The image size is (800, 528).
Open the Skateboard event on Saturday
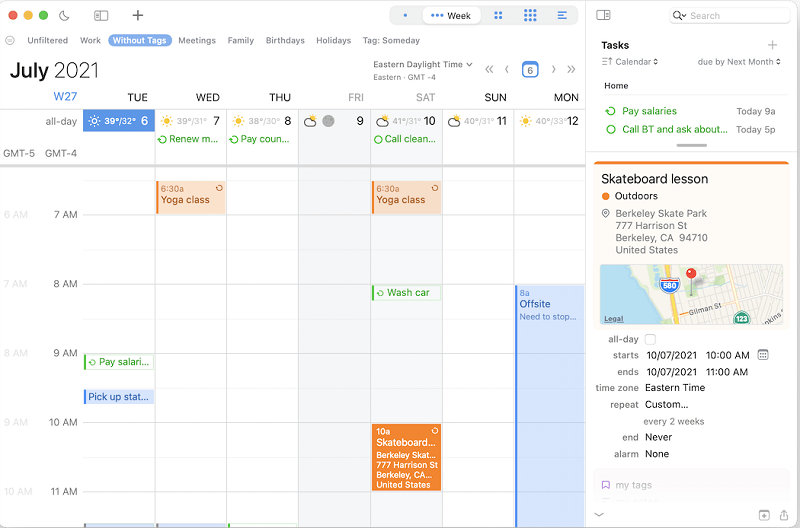point(406,457)
